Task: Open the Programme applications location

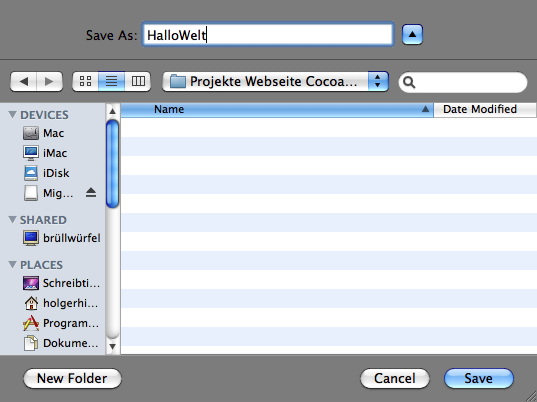Action: pyautogui.click(x=61, y=323)
